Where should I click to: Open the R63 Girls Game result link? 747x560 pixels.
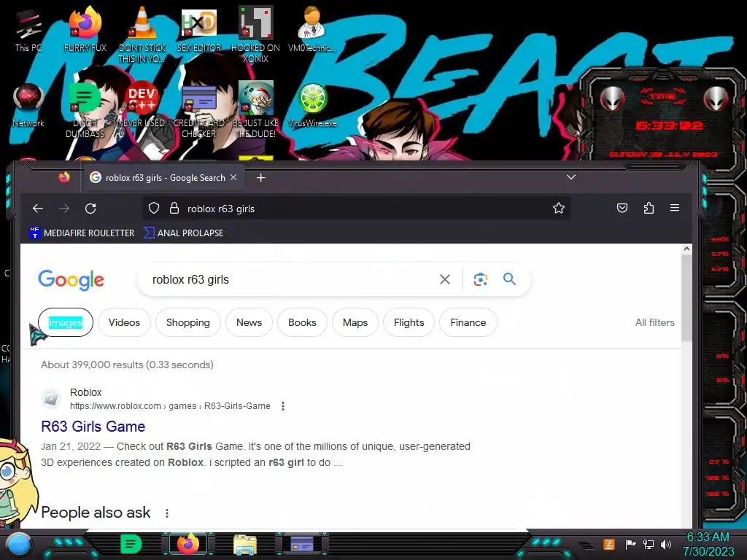tap(93, 426)
